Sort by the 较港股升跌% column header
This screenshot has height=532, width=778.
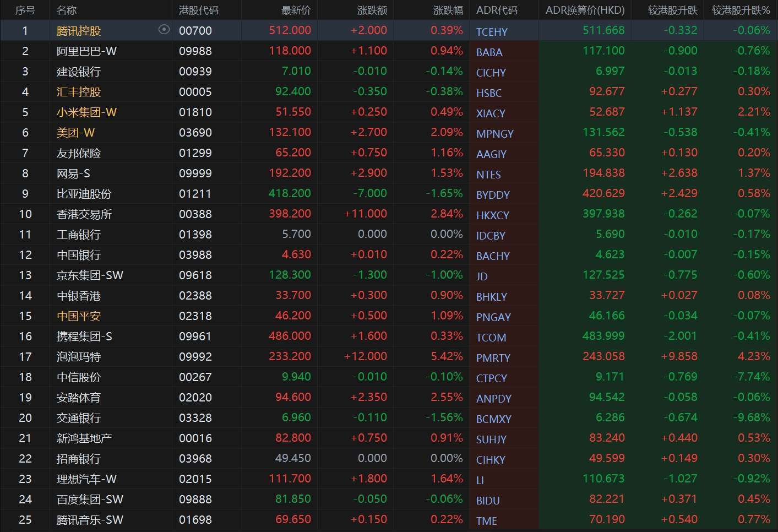pyautogui.click(x=741, y=10)
